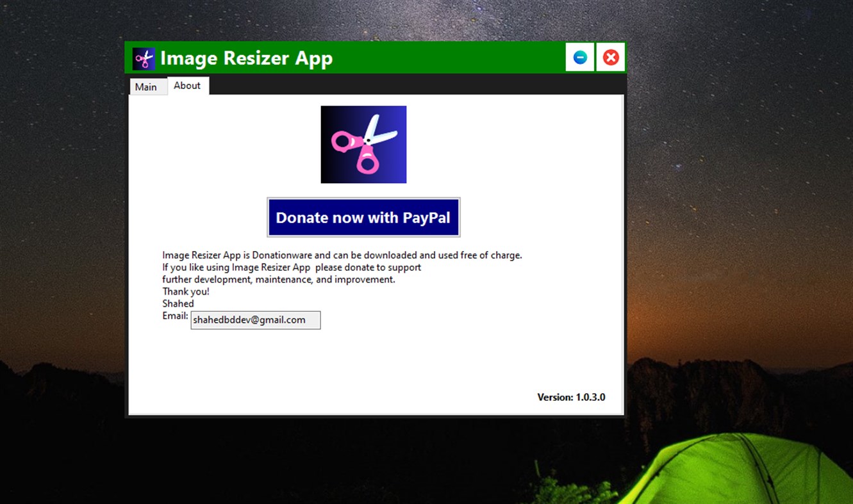The width and height of the screenshot is (853, 504).
Task: Click the Email: label beside the text box
Action: [175, 315]
